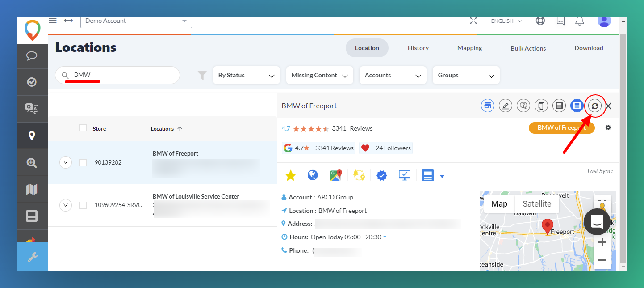Open the checkmark circle section in the sidebar
644x288 pixels.
click(32, 82)
